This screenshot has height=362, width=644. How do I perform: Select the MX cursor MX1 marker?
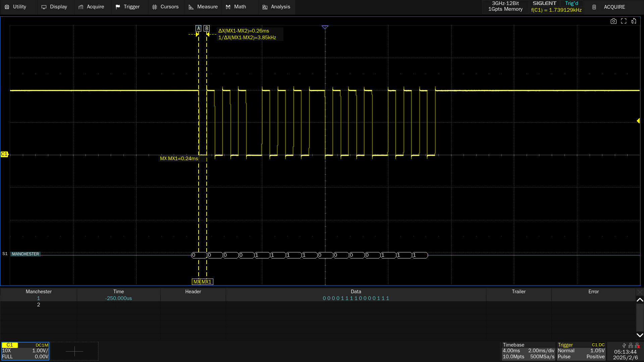pyautogui.click(x=207, y=282)
